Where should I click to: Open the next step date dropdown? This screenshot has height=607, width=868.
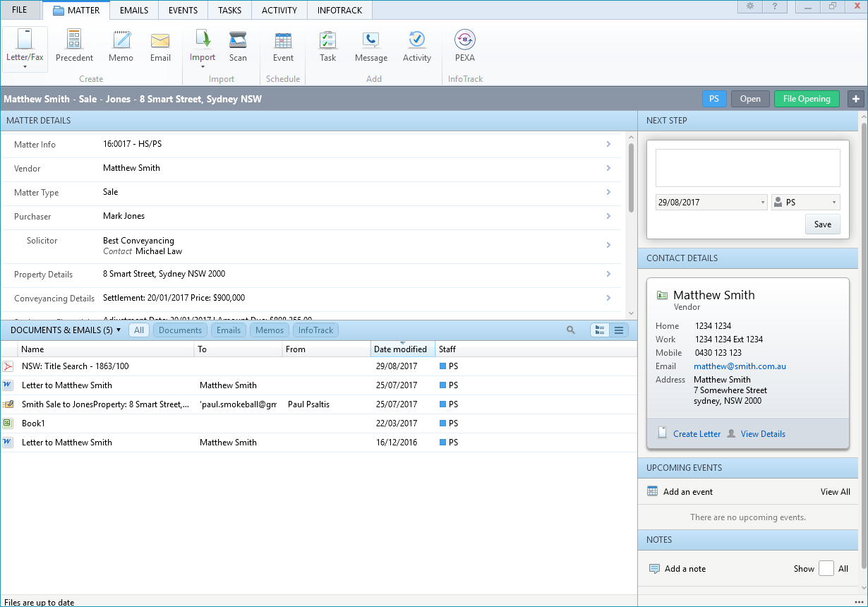tap(763, 203)
